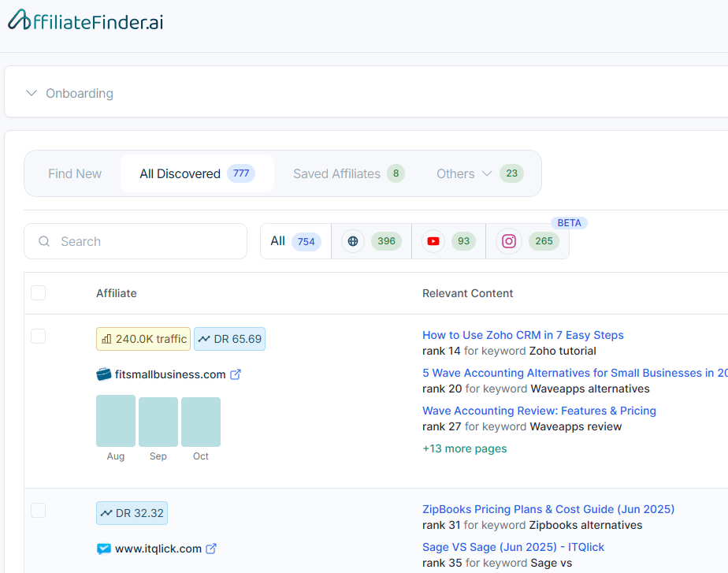
Task: Click the www.itqlick.com favicon
Action: tap(103, 549)
